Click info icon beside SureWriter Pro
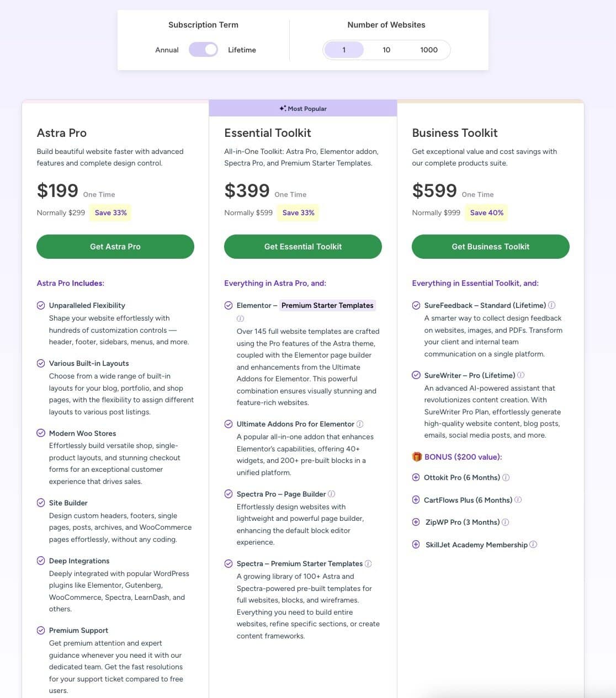The height and width of the screenshot is (698, 616). coord(521,375)
